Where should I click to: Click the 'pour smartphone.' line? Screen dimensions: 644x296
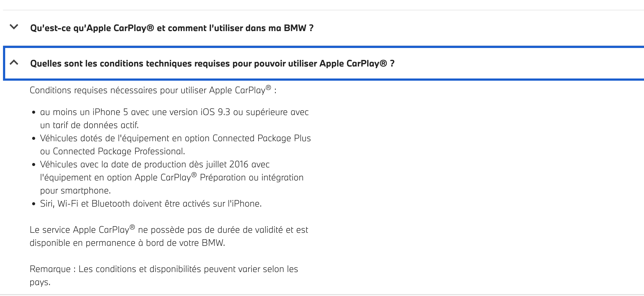click(x=75, y=191)
